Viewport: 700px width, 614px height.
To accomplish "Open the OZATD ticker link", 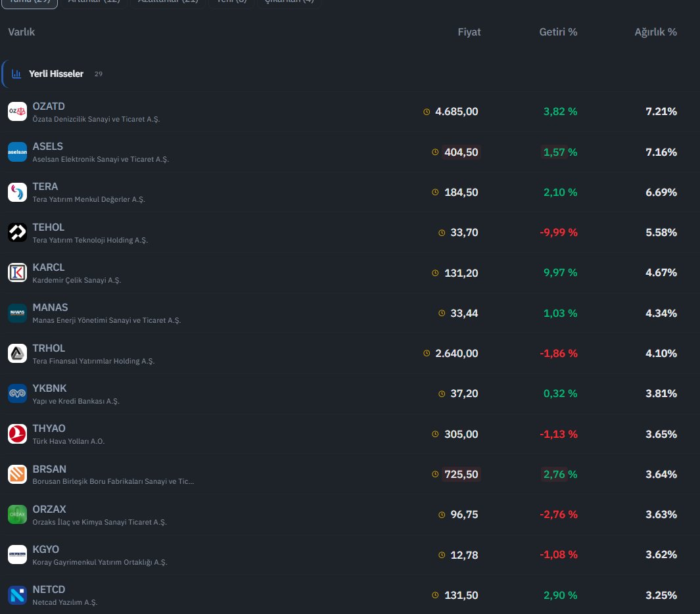I will pyautogui.click(x=49, y=106).
